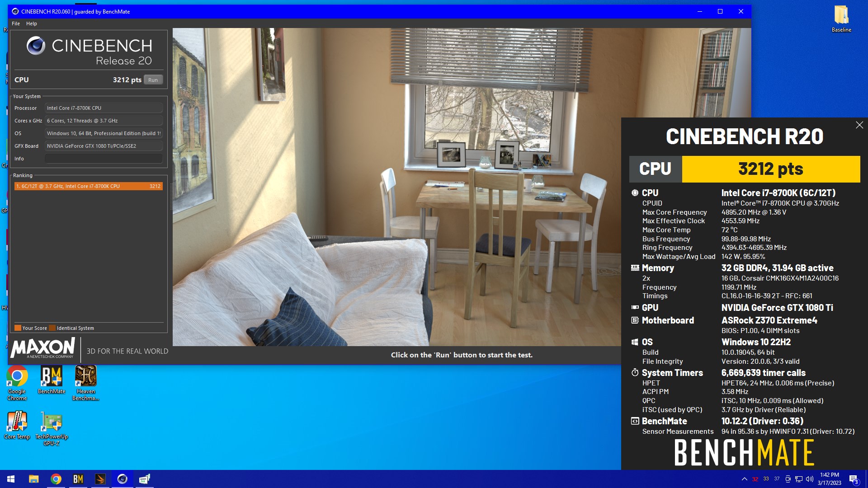
Task: Open the Windows Start menu
Action: [11, 479]
